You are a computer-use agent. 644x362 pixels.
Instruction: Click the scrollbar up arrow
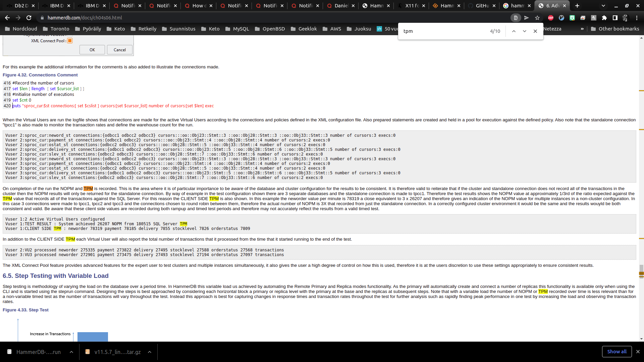tap(641, 38)
